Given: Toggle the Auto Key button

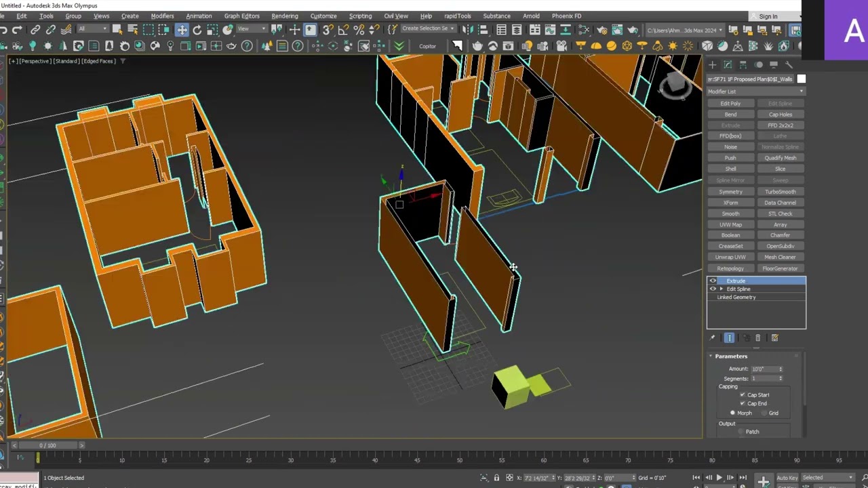Looking at the screenshot, I should coord(787,478).
